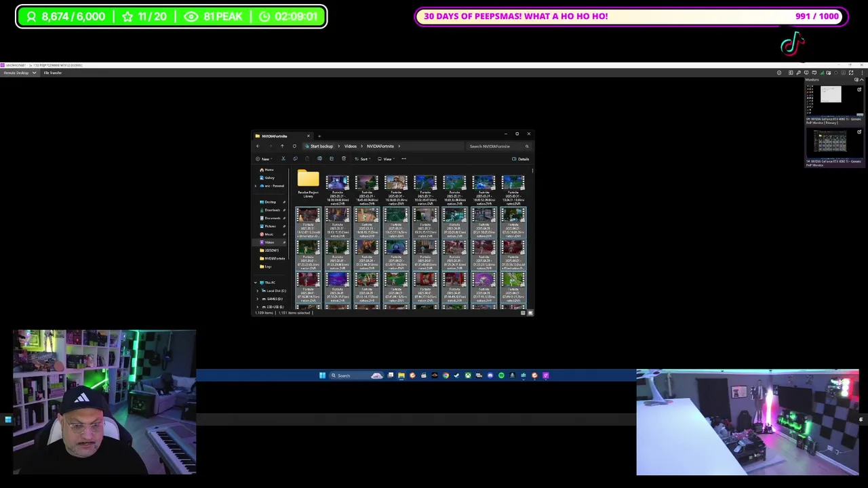Click the TikTok logo icon
The image size is (868, 488).
tap(792, 45)
